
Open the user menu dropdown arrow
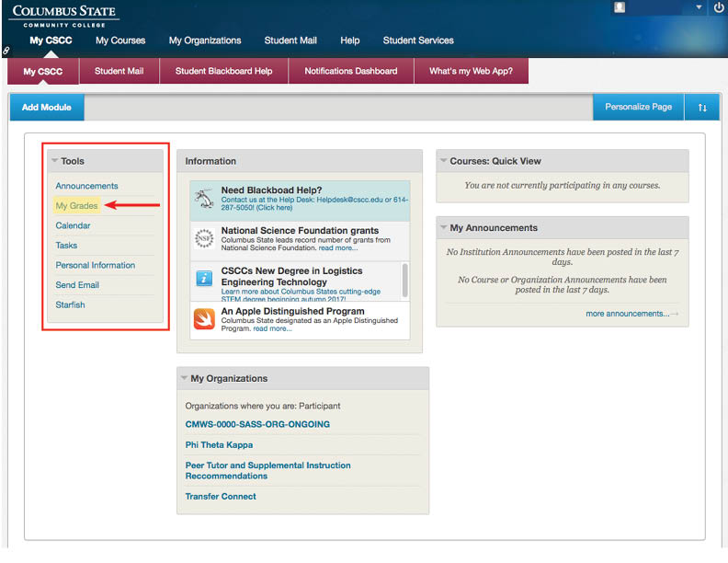pyautogui.click(x=699, y=7)
